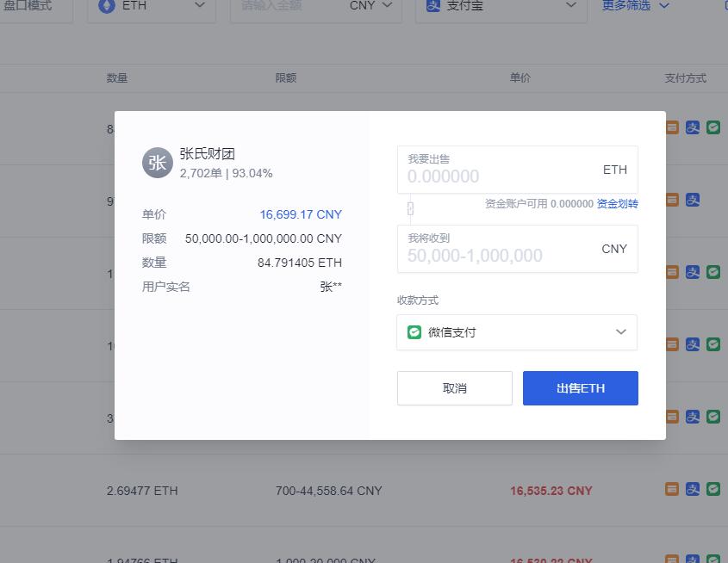This screenshot has width=728, height=563.
Task: Click the 张 avatar circle icon
Action: (158, 163)
